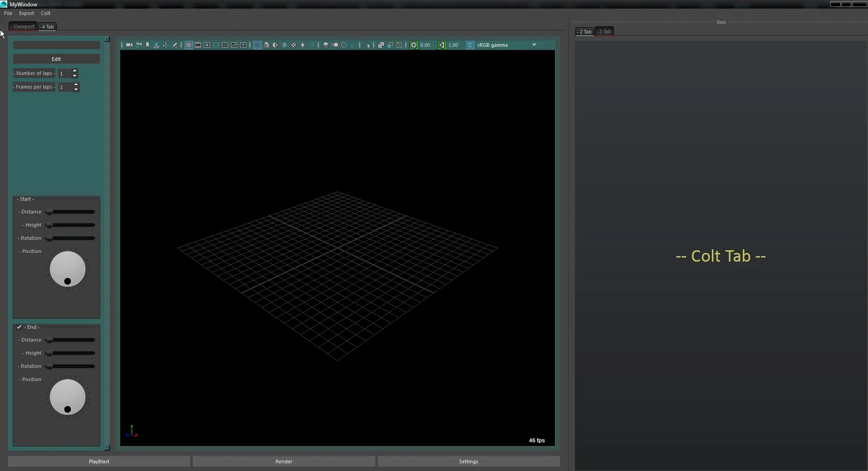Open the Export menu
The height and width of the screenshot is (471, 868).
point(26,13)
